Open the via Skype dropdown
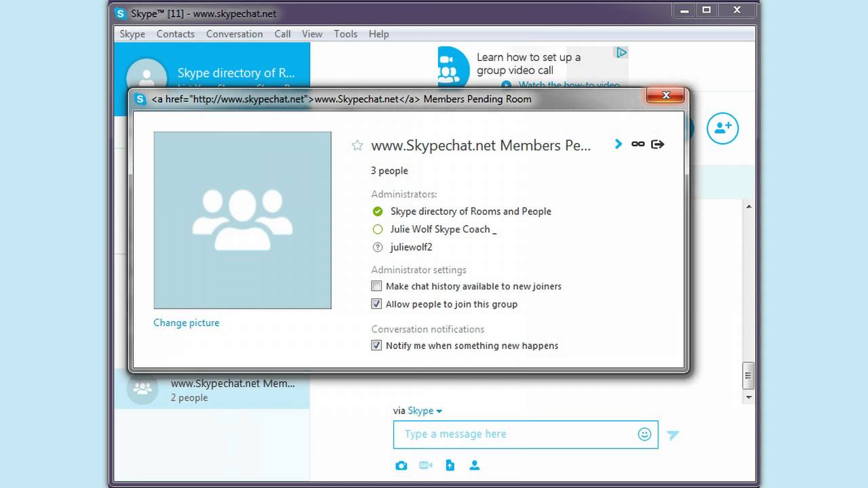 [x=425, y=411]
